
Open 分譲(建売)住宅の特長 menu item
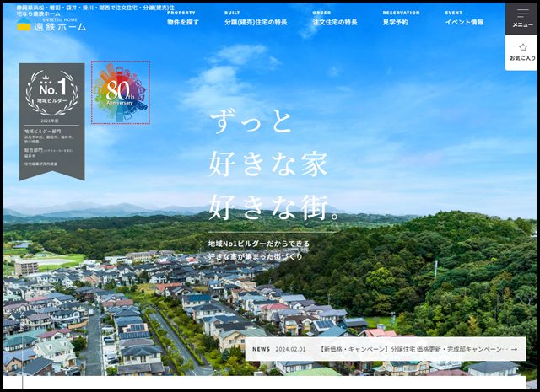(256, 19)
